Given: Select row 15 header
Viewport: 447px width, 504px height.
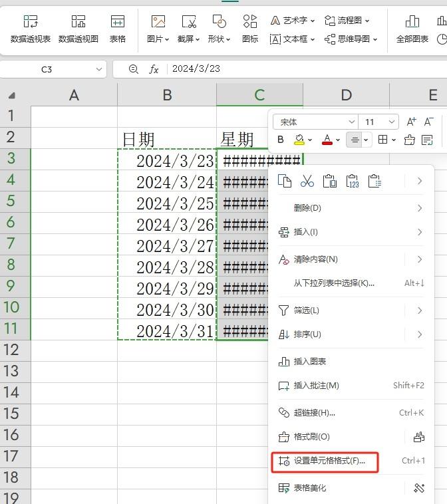Looking at the screenshot, I should 11,414.
